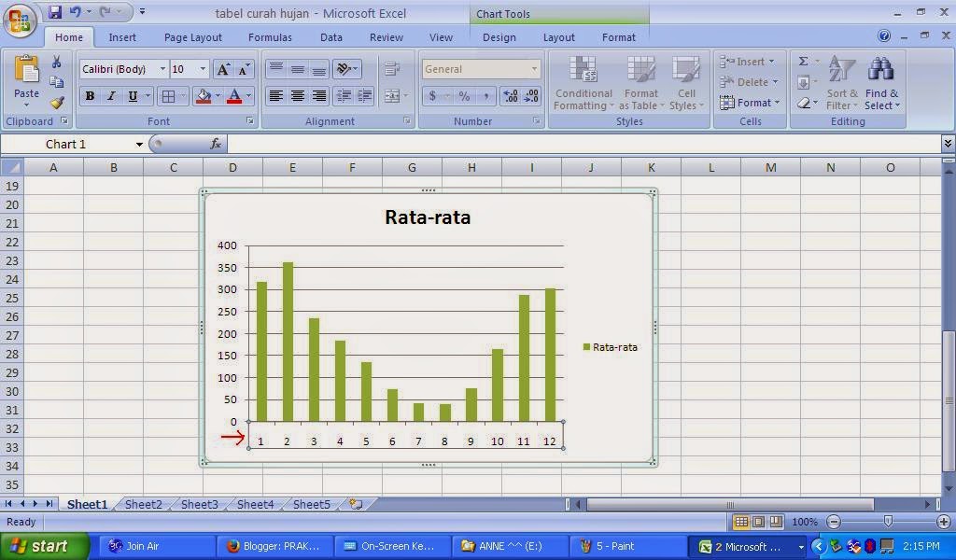
Task: Increase decimal places
Action: coord(511,96)
